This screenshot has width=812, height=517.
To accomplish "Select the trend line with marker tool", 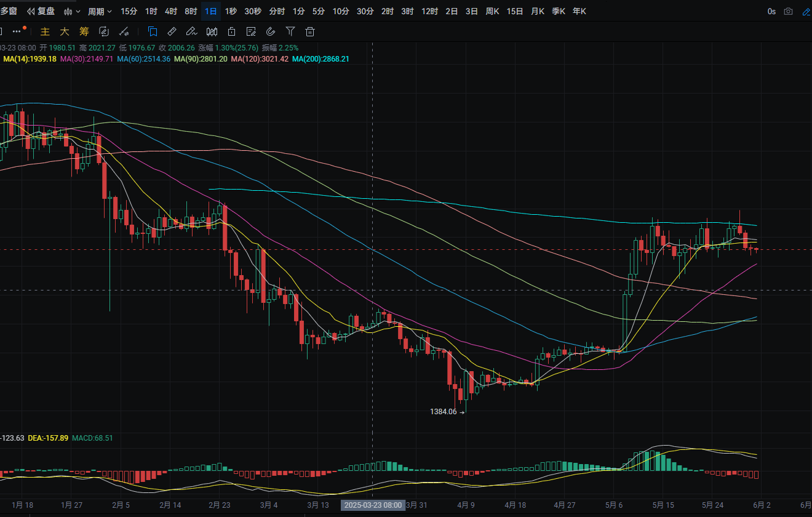I will tap(124, 31).
